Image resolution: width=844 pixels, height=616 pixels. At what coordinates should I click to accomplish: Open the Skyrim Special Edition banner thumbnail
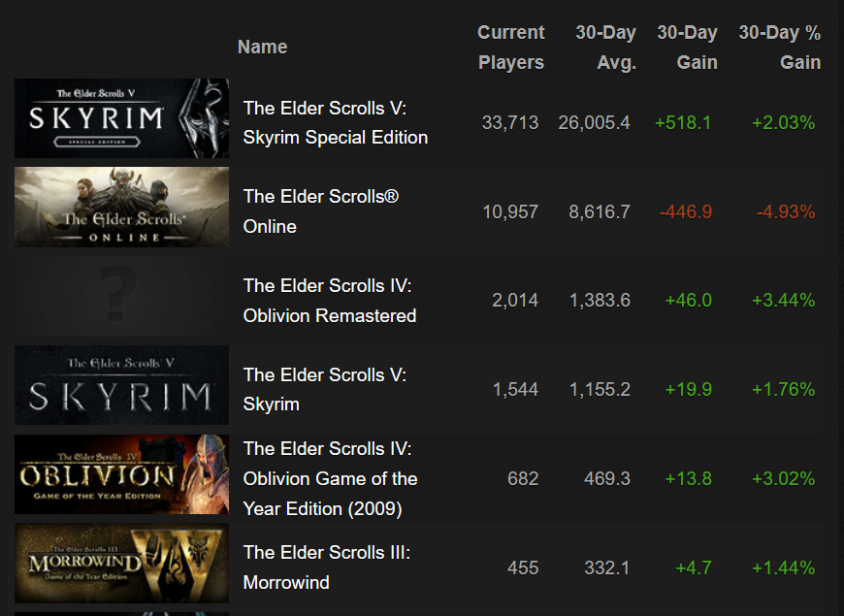tap(121, 118)
